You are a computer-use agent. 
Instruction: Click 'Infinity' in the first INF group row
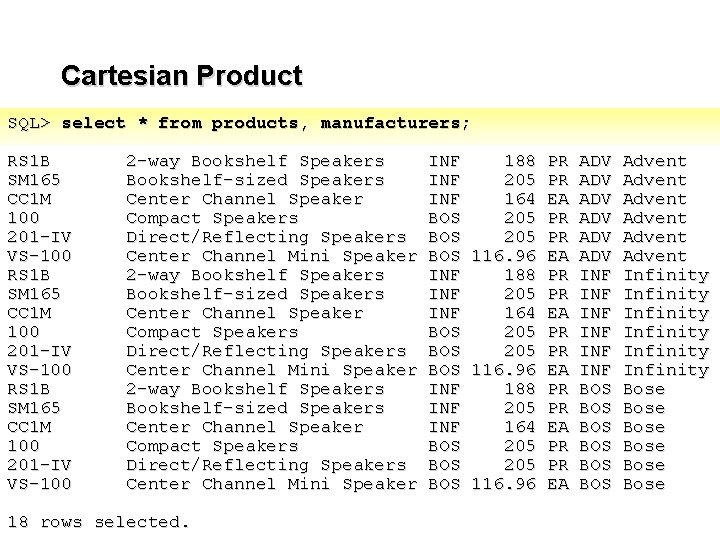[666, 276]
